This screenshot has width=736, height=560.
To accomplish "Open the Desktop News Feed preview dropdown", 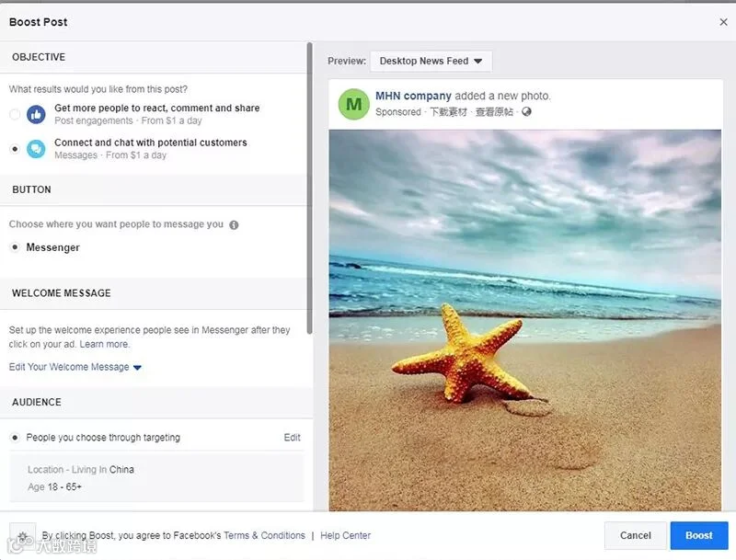I will [x=431, y=61].
